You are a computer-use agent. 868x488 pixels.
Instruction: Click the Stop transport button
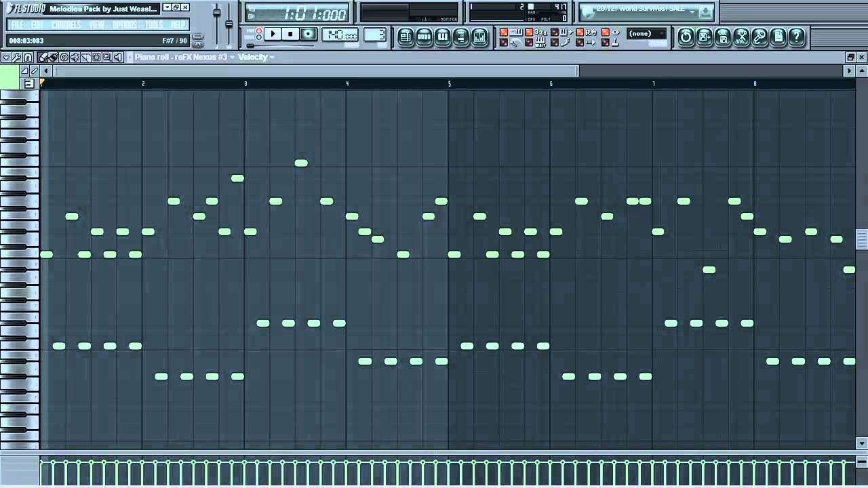click(x=290, y=33)
